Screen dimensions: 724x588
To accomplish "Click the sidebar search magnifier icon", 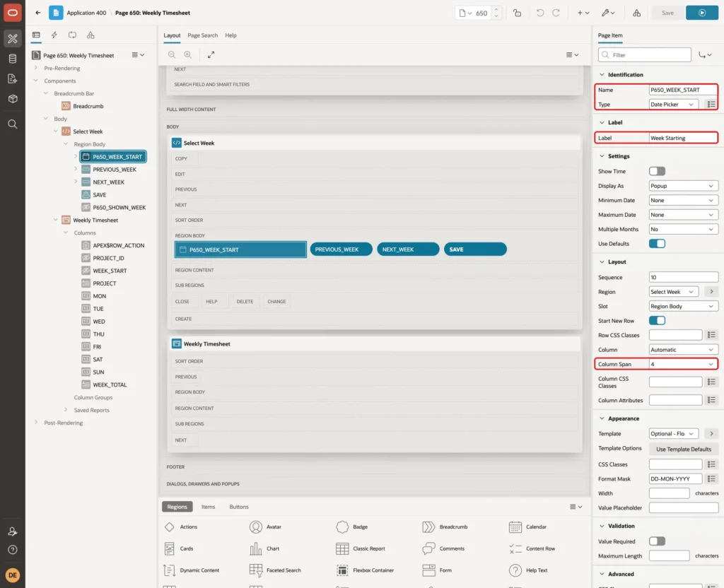I will 13,124.
